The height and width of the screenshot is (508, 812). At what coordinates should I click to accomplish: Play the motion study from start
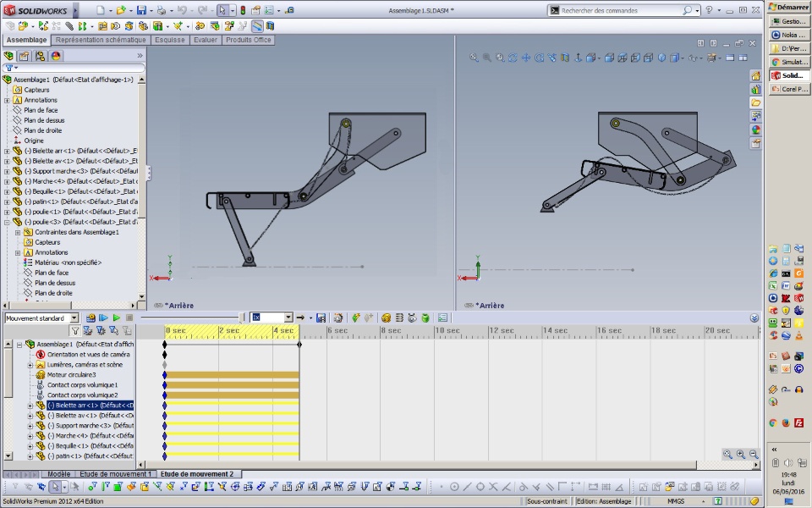tap(103, 317)
